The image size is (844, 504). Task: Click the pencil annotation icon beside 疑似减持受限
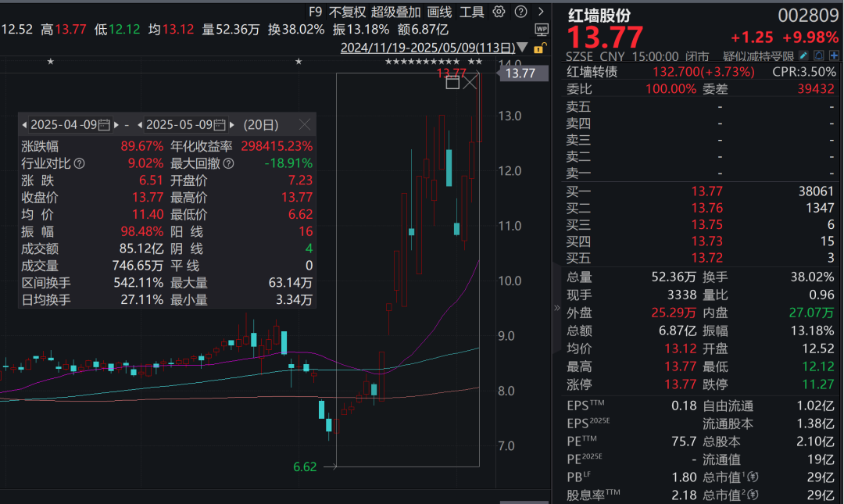[803, 55]
